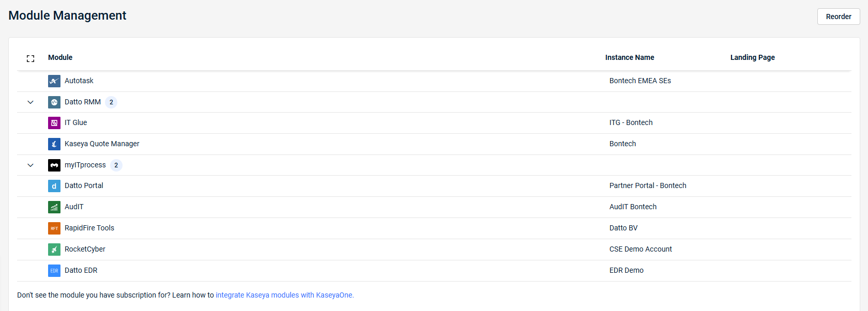Viewport: 868px width, 311px height.
Task: Select the Datto EDR module name
Action: 81,270
